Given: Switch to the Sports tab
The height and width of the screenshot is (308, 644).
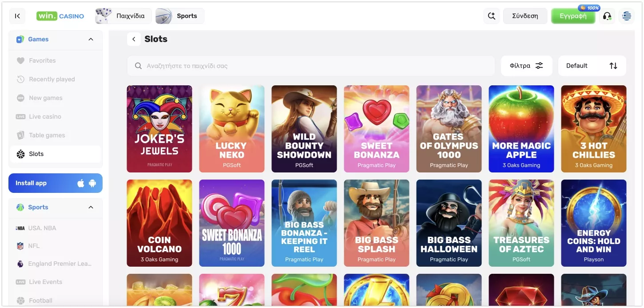Looking at the screenshot, I should 179,16.
